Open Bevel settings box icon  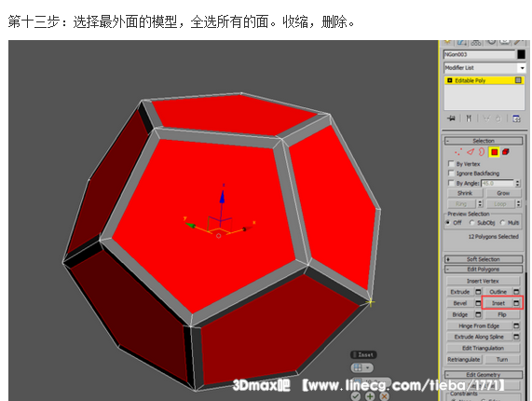pyautogui.click(x=478, y=303)
